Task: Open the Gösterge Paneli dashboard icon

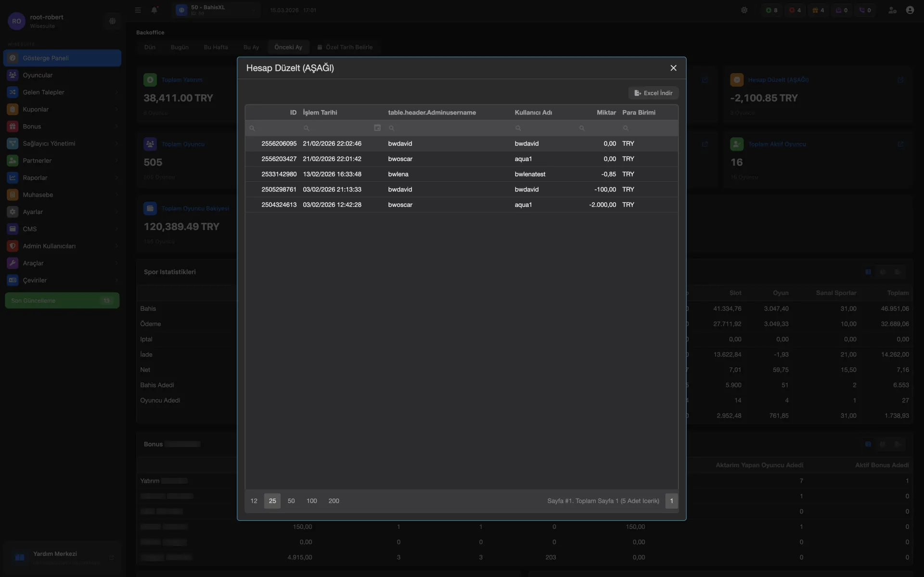Action: pyautogui.click(x=13, y=58)
